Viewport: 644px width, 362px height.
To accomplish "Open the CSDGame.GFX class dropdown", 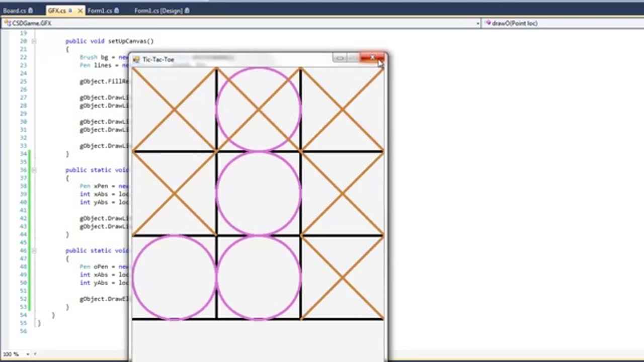I will tap(240, 23).
